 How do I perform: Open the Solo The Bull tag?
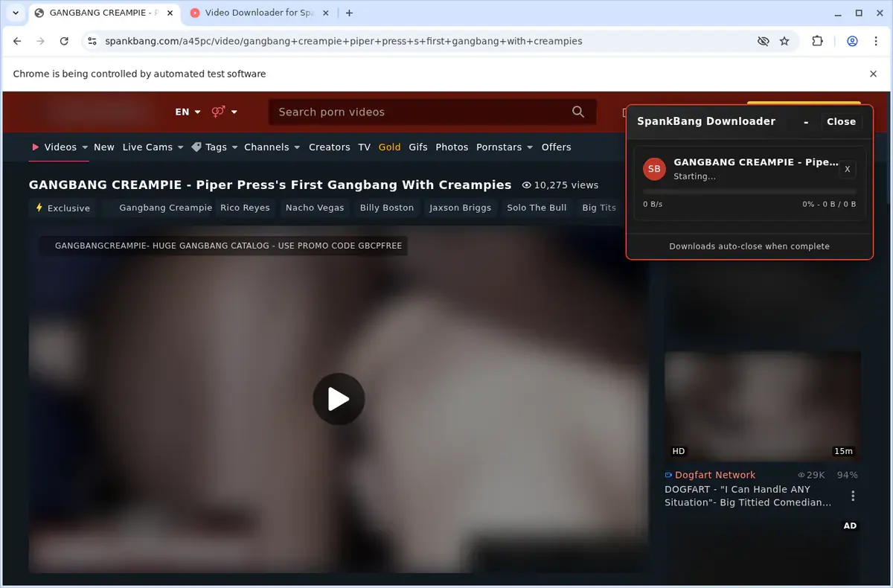[537, 208]
